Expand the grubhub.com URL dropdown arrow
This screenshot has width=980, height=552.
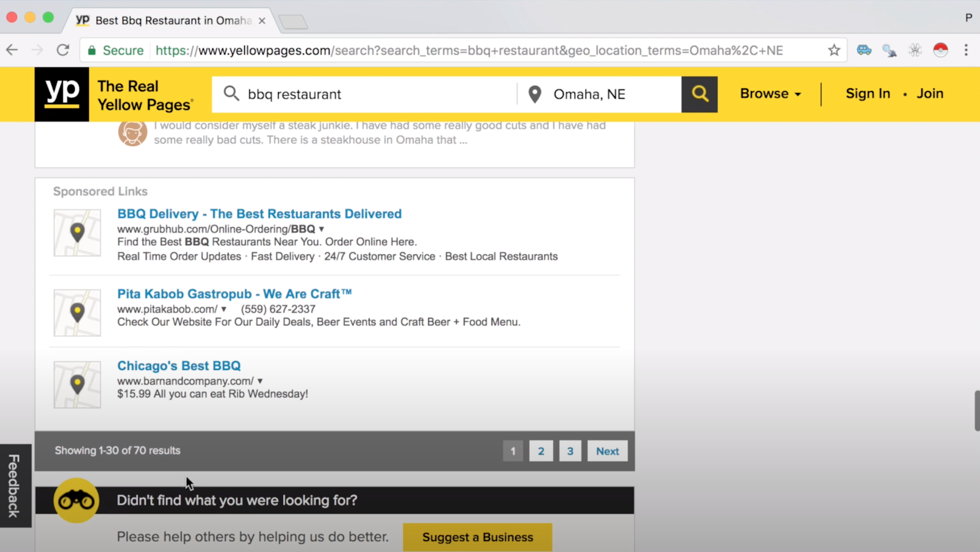pos(322,229)
